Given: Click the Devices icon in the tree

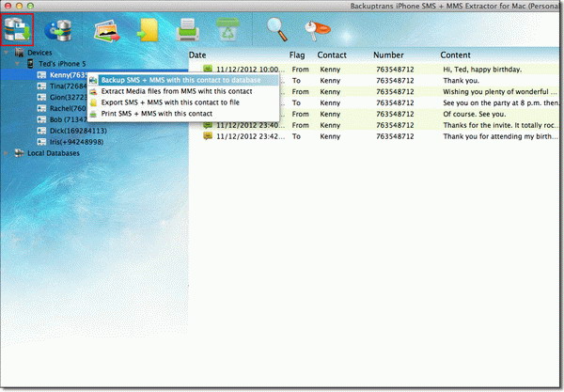Looking at the screenshot, I should pos(19,53).
